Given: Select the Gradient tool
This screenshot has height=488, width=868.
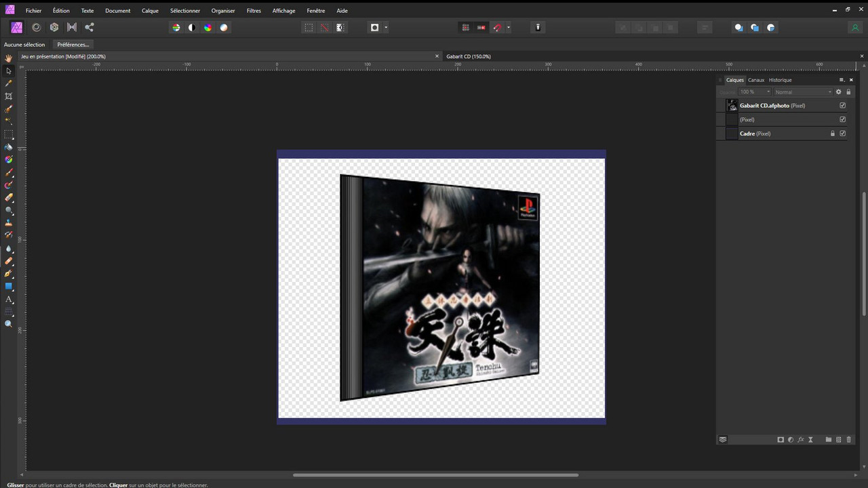Looking at the screenshot, I should coord(9,159).
